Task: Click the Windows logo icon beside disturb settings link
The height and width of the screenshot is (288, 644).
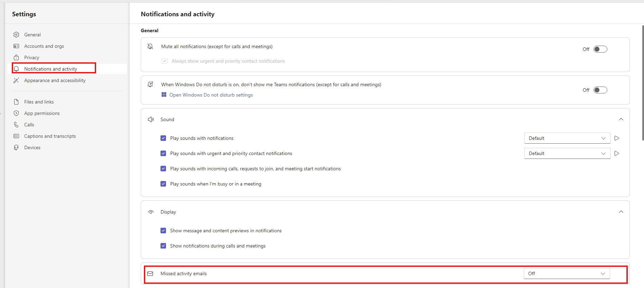Action: pos(164,94)
